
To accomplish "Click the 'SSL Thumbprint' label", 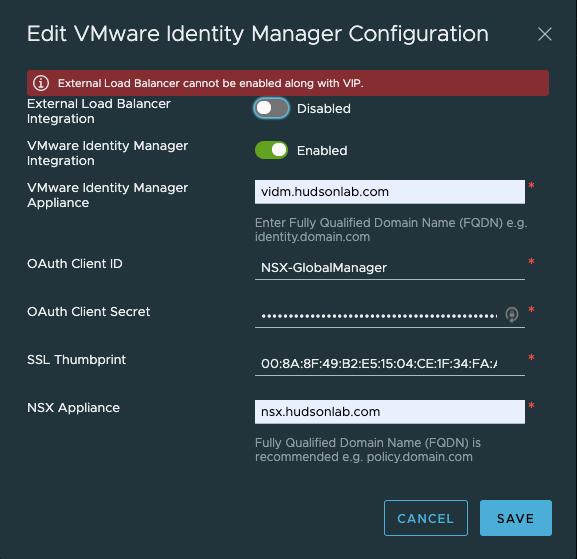I will 76,360.
